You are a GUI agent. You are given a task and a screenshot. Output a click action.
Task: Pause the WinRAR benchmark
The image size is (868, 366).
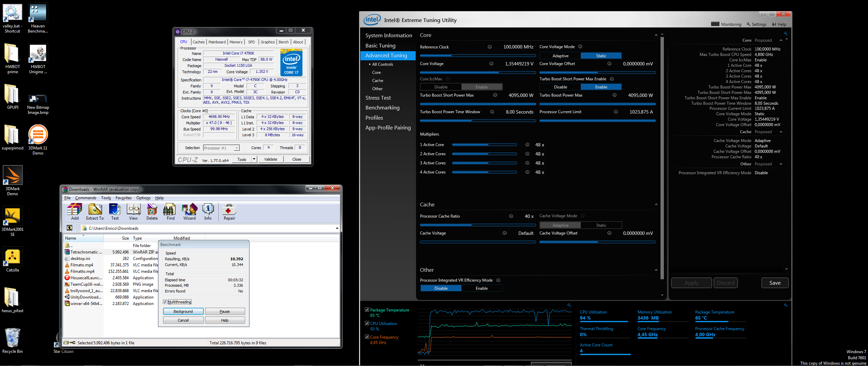(225, 311)
